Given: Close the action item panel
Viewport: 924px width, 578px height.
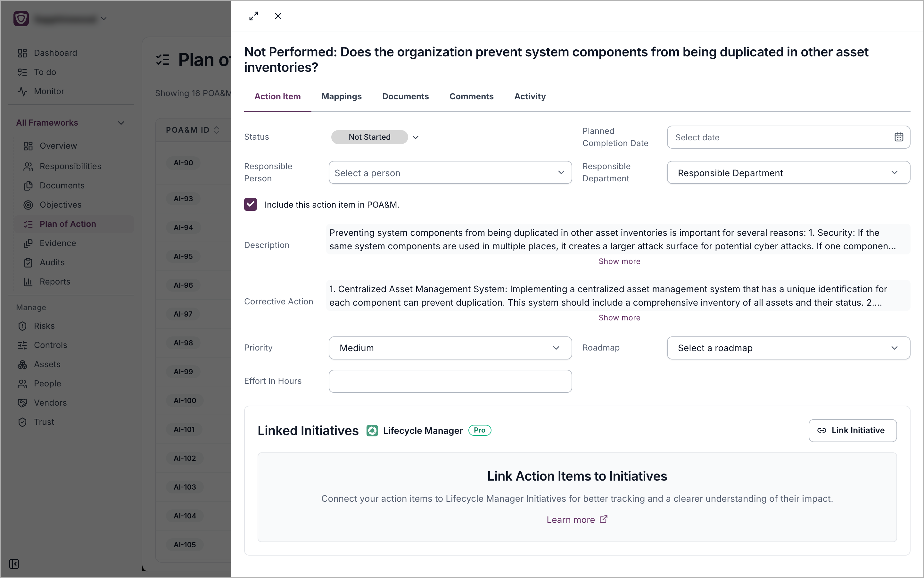Looking at the screenshot, I should (278, 16).
